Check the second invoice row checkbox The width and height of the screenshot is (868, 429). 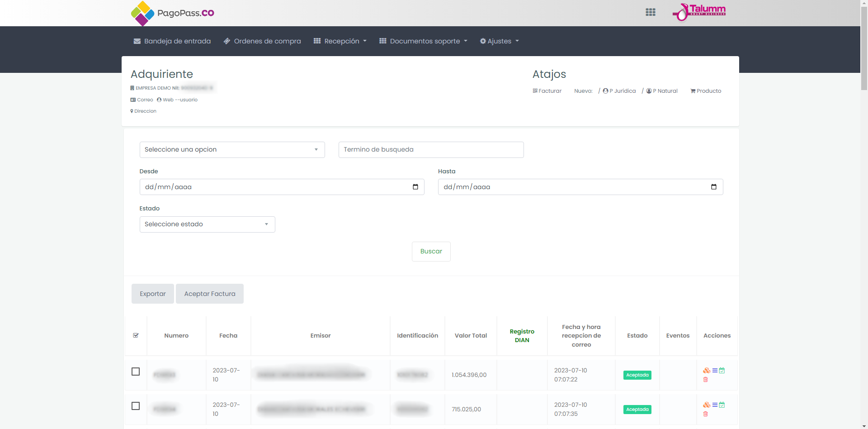[136, 406]
